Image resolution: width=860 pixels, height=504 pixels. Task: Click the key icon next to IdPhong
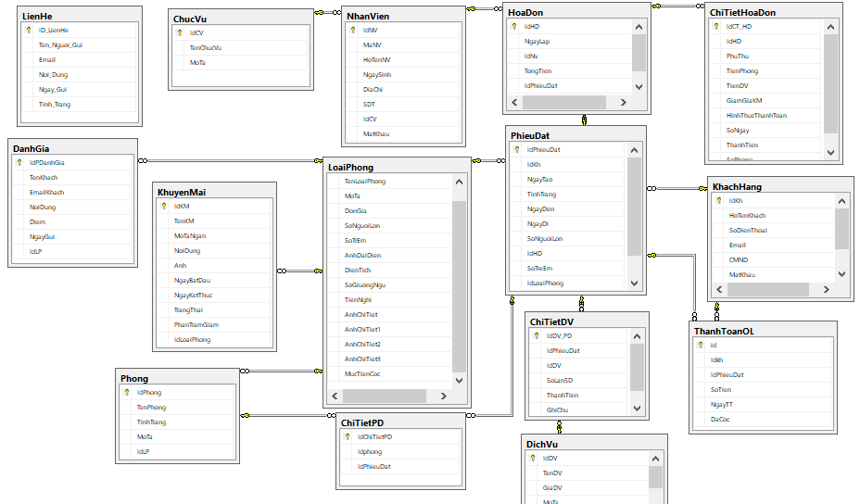click(127, 393)
